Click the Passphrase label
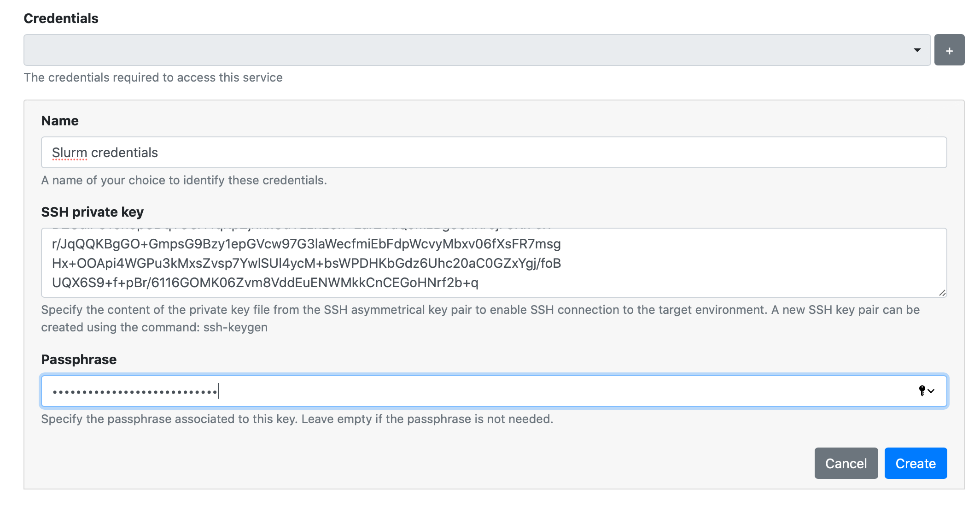Viewport: 980px width, 507px height. (79, 360)
